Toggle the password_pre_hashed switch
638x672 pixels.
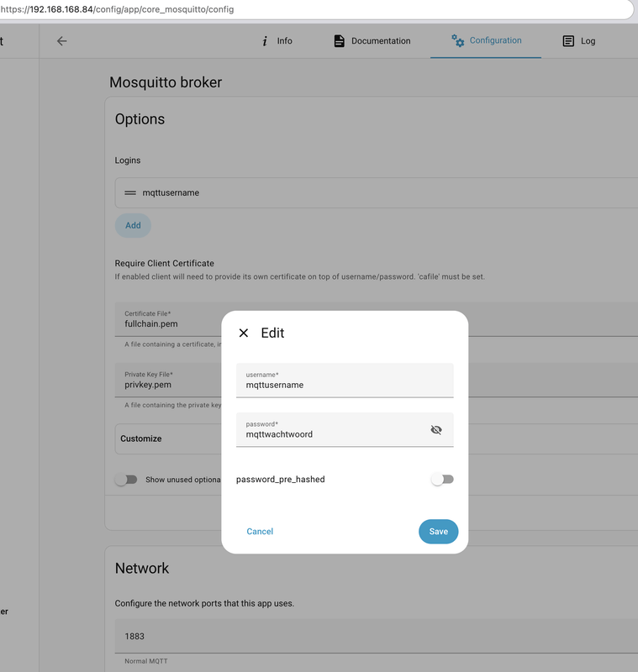(x=442, y=479)
